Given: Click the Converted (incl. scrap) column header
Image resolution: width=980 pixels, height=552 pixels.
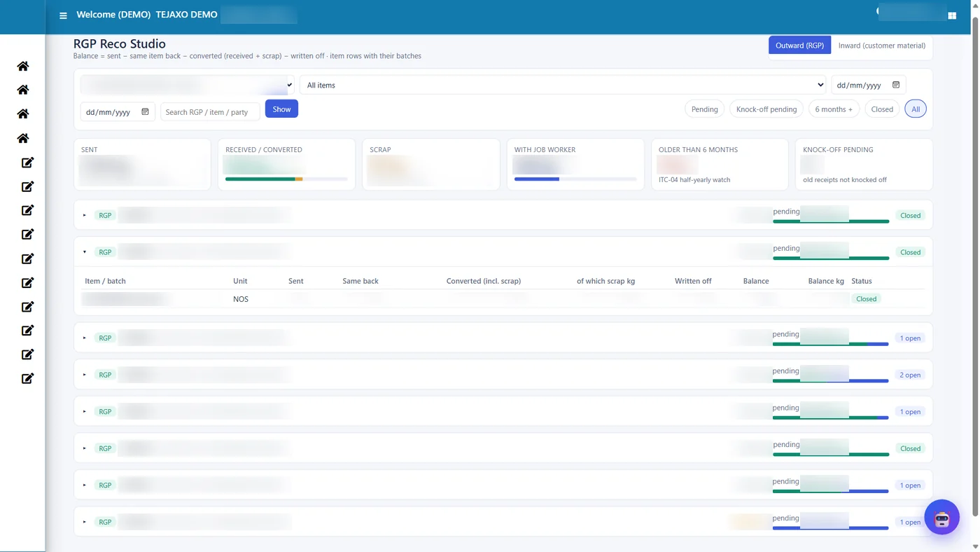Looking at the screenshot, I should [x=484, y=281].
